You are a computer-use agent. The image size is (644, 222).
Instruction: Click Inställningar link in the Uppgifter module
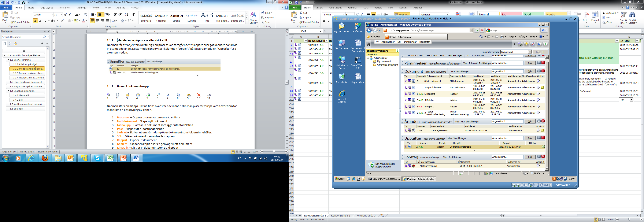click(x=459, y=138)
